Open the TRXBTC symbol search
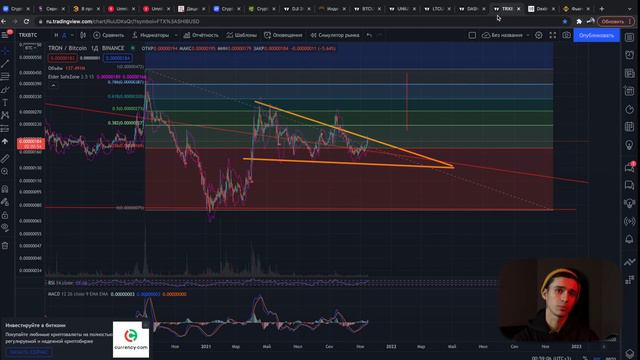Screen dimensions: 640x360 click(x=28, y=35)
